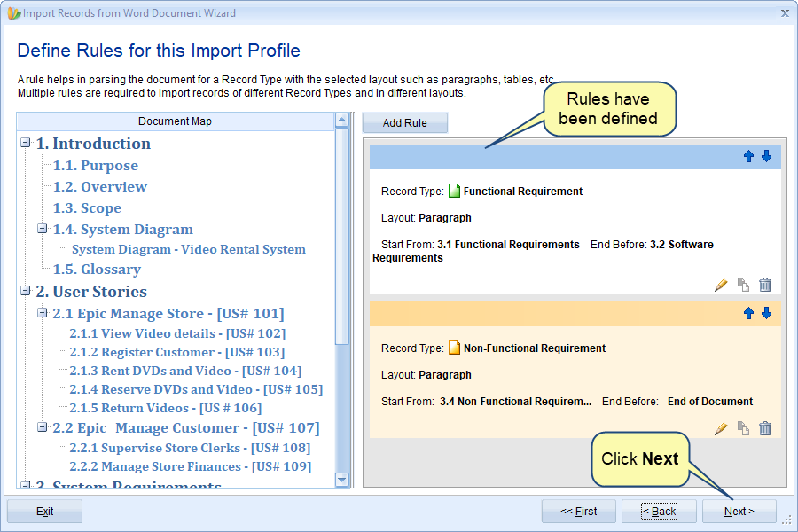Go to the First wizard page
Viewport: 798px width, 532px height.
click(x=579, y=511)
